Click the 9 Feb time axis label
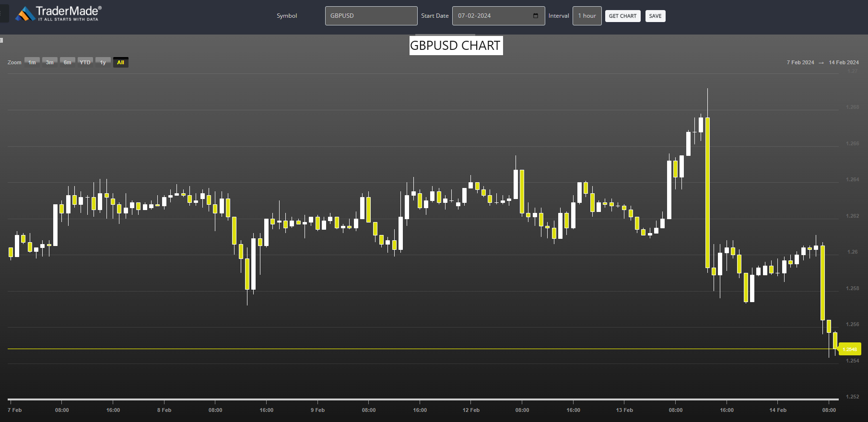The height and width of the screenshot is (422, 868). 317,410
